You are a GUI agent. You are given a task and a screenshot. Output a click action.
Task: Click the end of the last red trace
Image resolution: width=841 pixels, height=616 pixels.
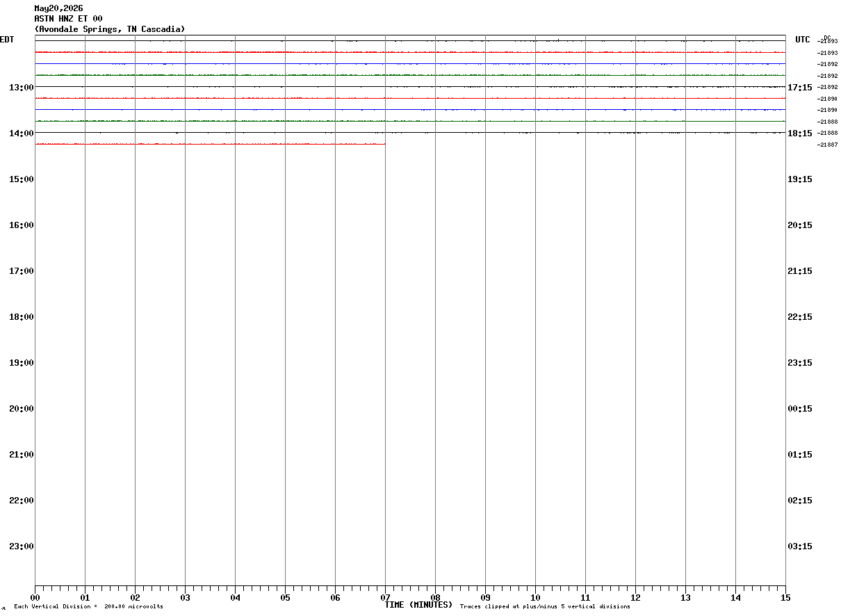(x=384, y=144)
